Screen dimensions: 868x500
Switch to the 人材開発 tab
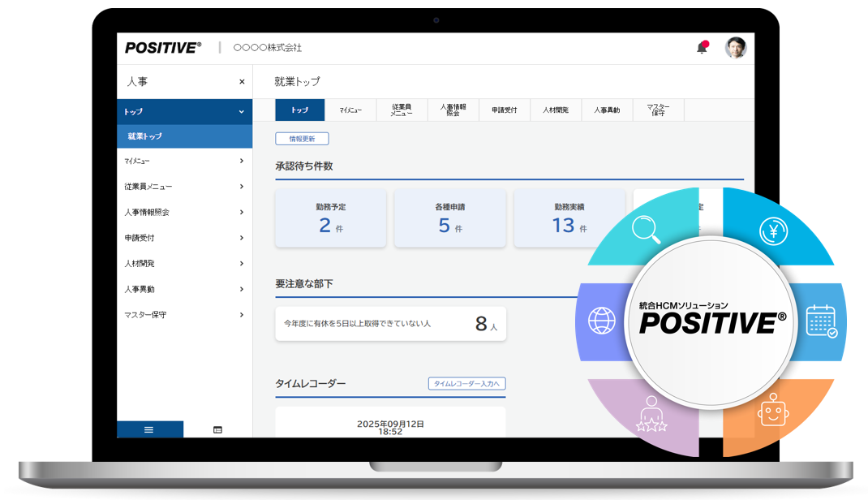tap(556, 110)
